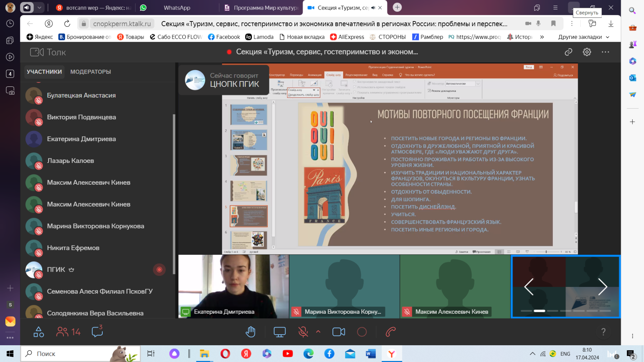Open Другие закладки dropdown
Image resolution: width=644 pixels, height=362 pixels.
pos(584,37)
